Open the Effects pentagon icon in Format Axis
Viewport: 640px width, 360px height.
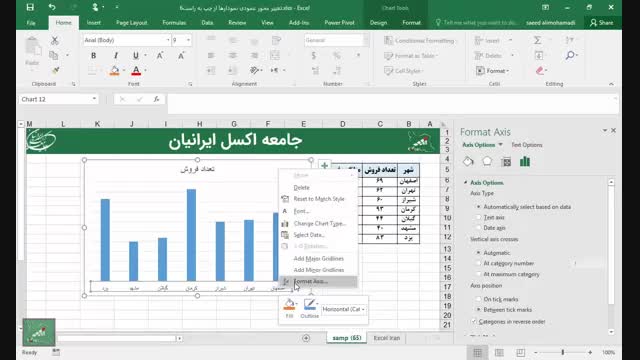point(487,162)
